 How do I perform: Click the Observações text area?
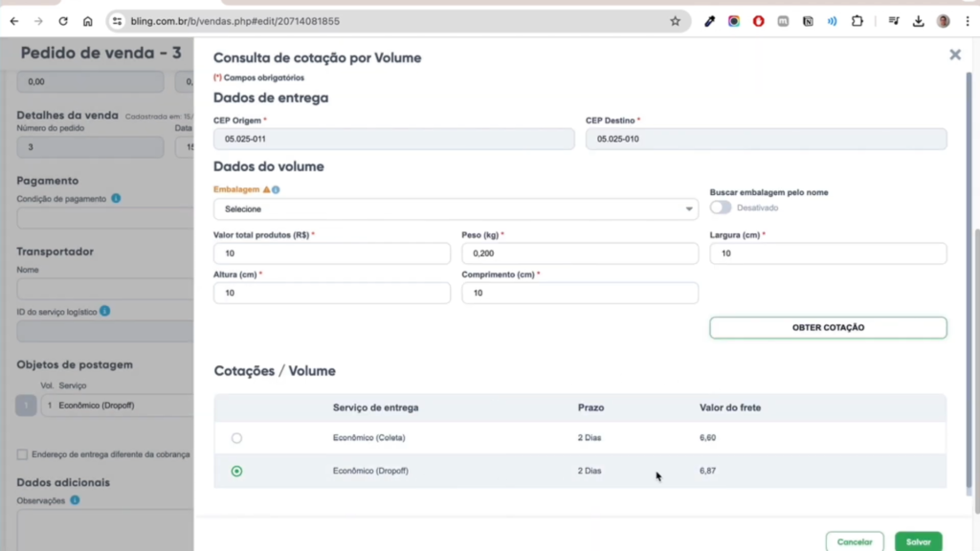(105, 530)
